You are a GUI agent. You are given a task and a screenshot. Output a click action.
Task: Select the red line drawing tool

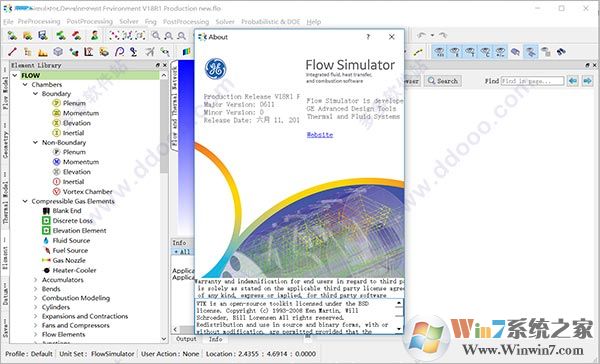click(x=12, y=52)
